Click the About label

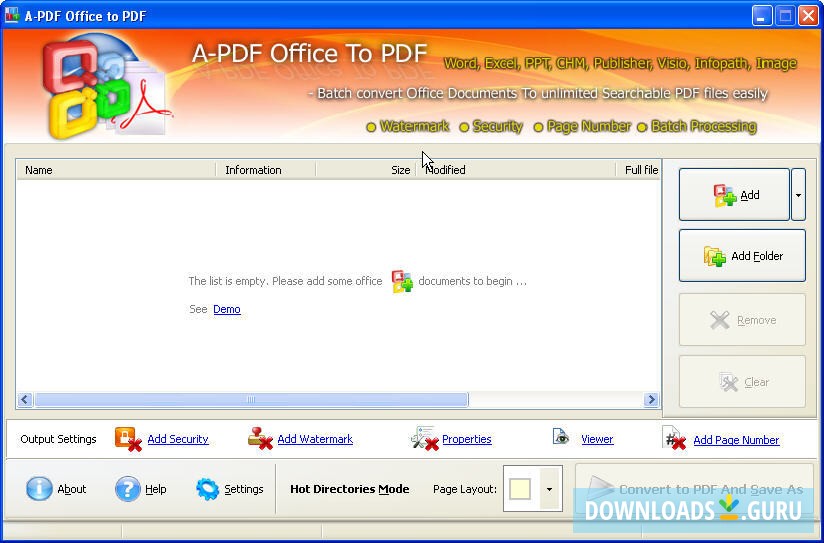71,489
